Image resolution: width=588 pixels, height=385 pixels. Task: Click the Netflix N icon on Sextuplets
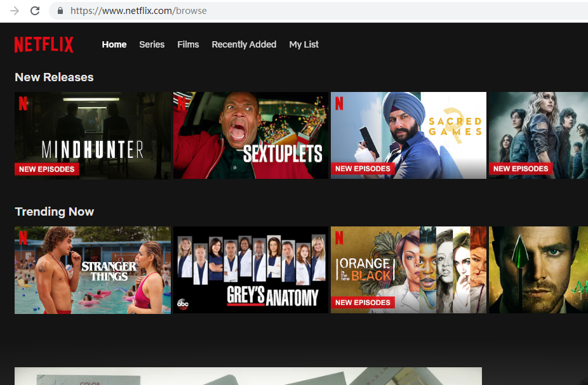pos(182,103)
